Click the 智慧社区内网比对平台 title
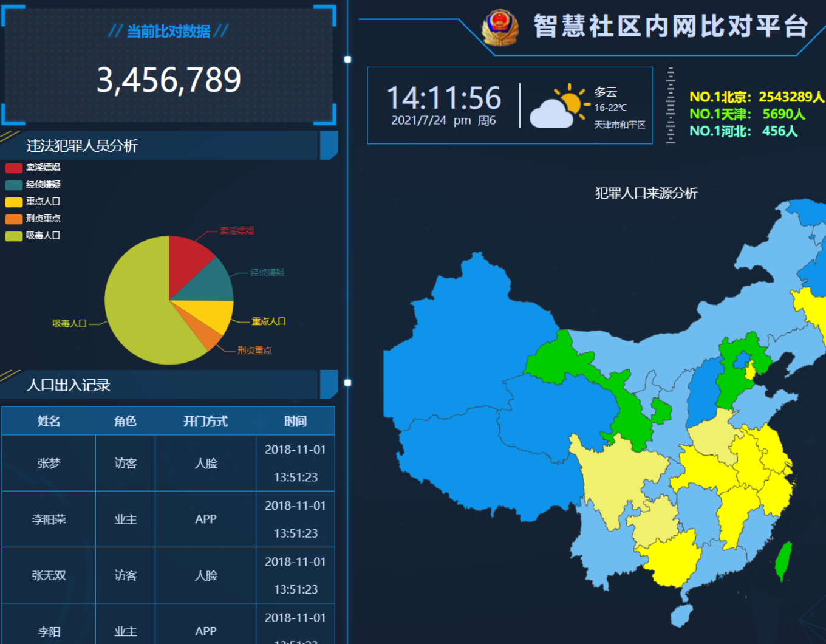The width and height of the screenshot is (826, 644). (671, 26)
